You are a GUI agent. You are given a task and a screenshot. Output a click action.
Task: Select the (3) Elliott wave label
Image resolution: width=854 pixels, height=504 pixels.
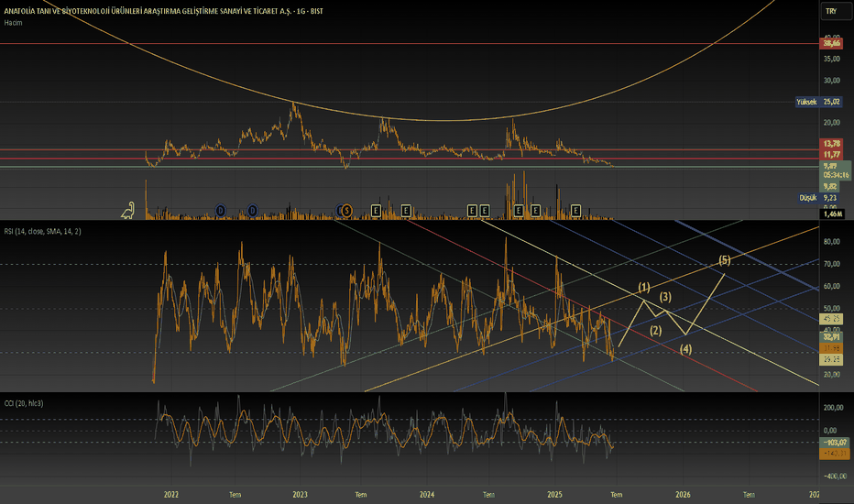pos(665,297)
